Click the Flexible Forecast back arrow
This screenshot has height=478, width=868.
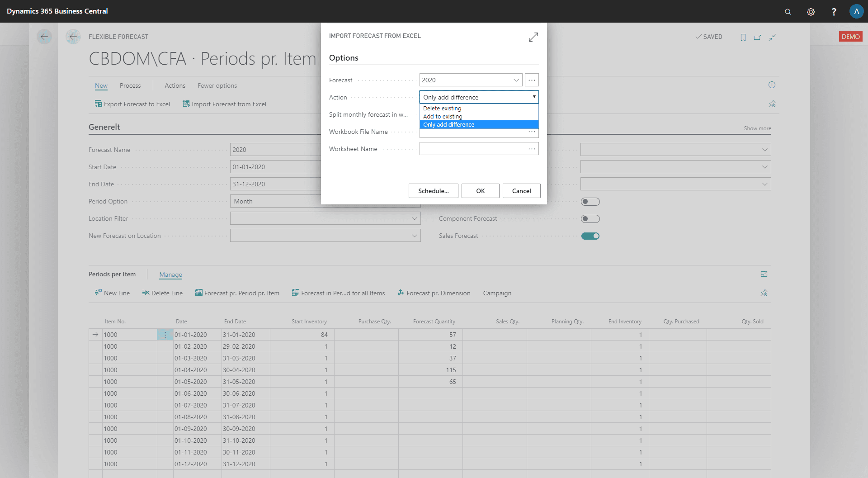tap(73, 37)
